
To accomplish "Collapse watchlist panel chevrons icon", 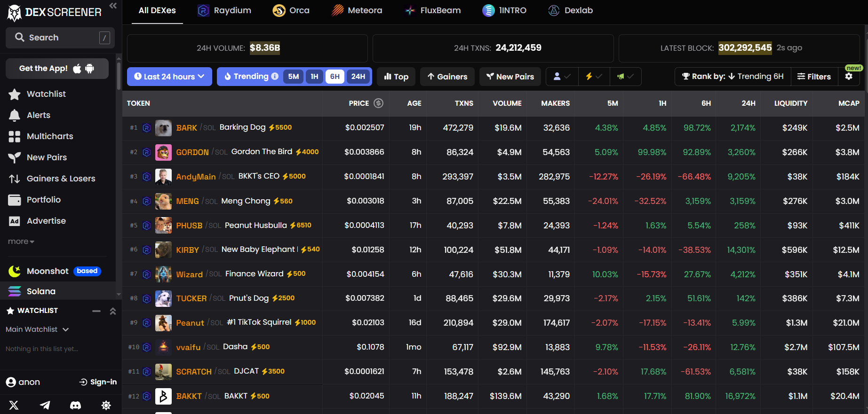I will pyautogui.click(x=113, y=311).
